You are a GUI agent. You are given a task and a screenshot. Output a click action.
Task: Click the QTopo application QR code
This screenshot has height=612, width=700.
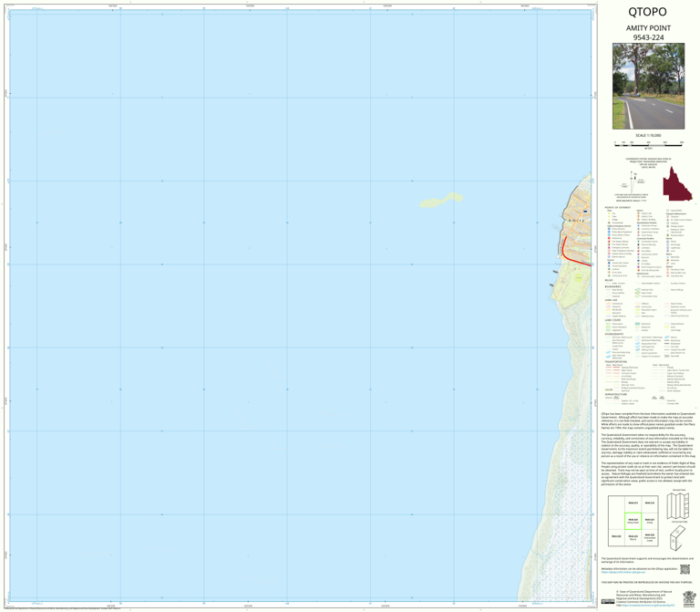click(685, 569)
